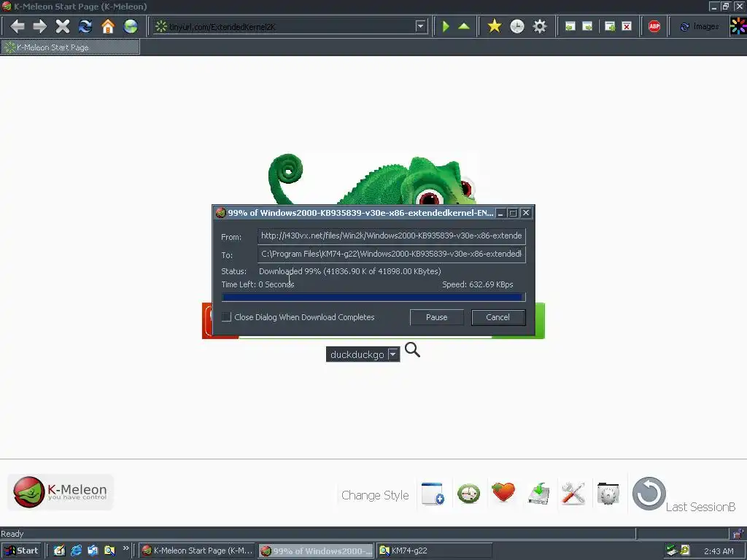The width and height of the screenshot is (747, 560).
Task: Click the Change Style link
Action: pyautogui.click(x=375, y=495)
